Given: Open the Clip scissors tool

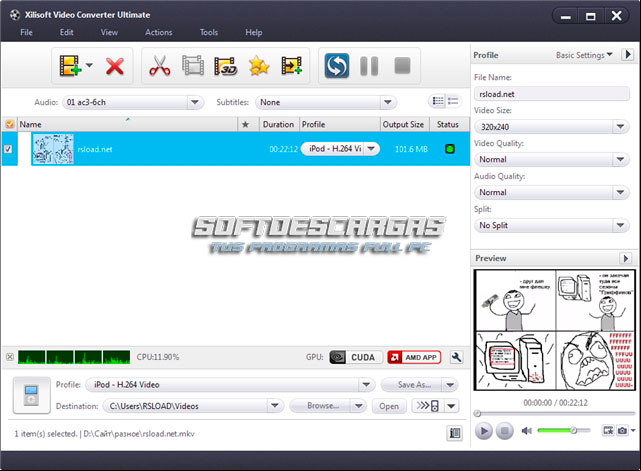Looking at the screenshot, I should [x=160, y=66].
